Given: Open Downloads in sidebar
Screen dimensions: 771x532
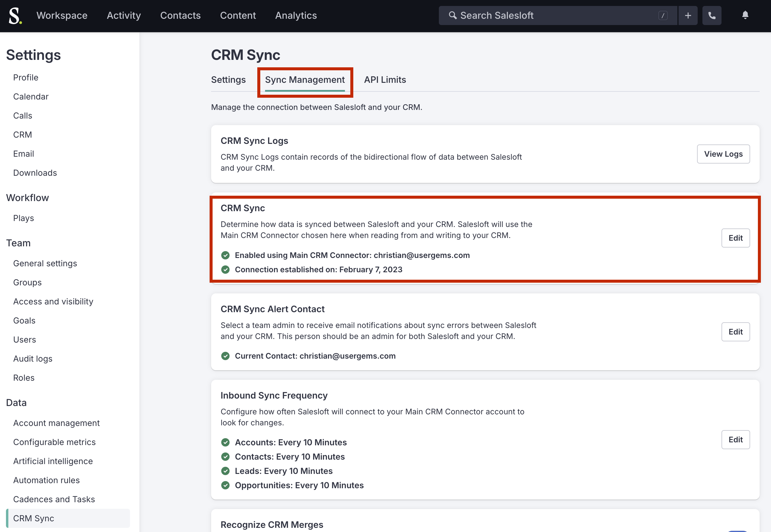Looking at the screenshot, I should (x=35, y=173).
